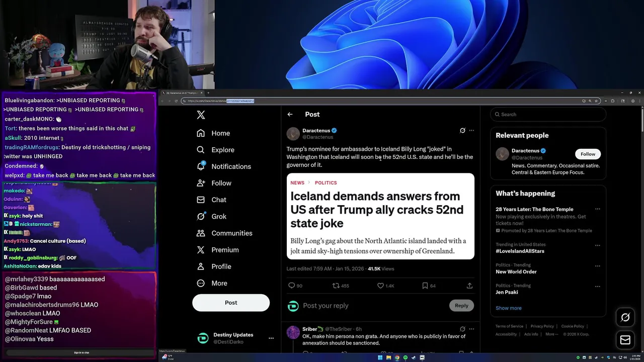Click Show more under What's happening
Viewport: 644px width, 362px height.
coord(508,308)
